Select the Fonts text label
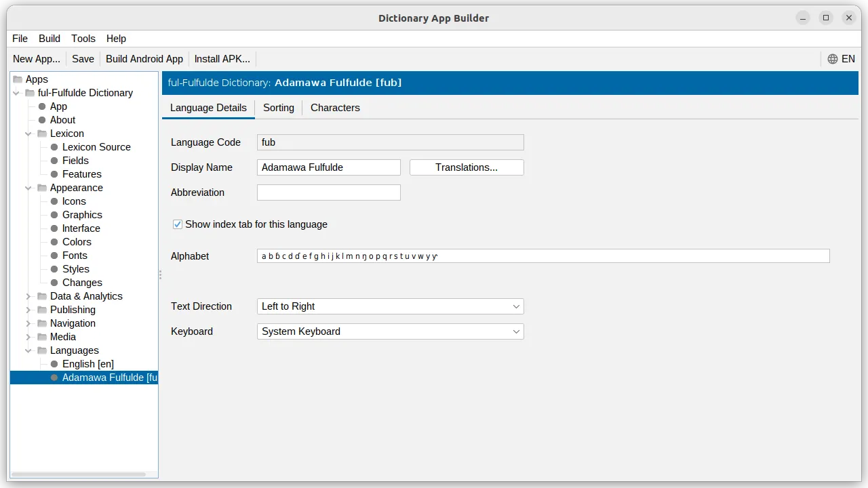 (x=75, y=256)
